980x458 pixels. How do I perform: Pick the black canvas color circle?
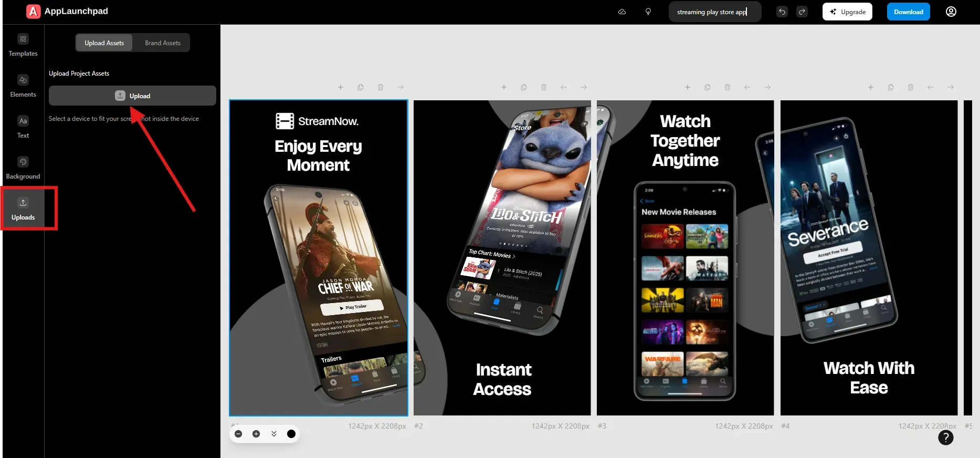[291, 434]
